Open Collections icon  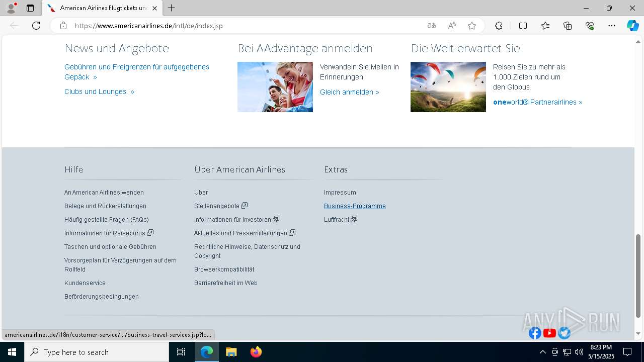point(568,26)
